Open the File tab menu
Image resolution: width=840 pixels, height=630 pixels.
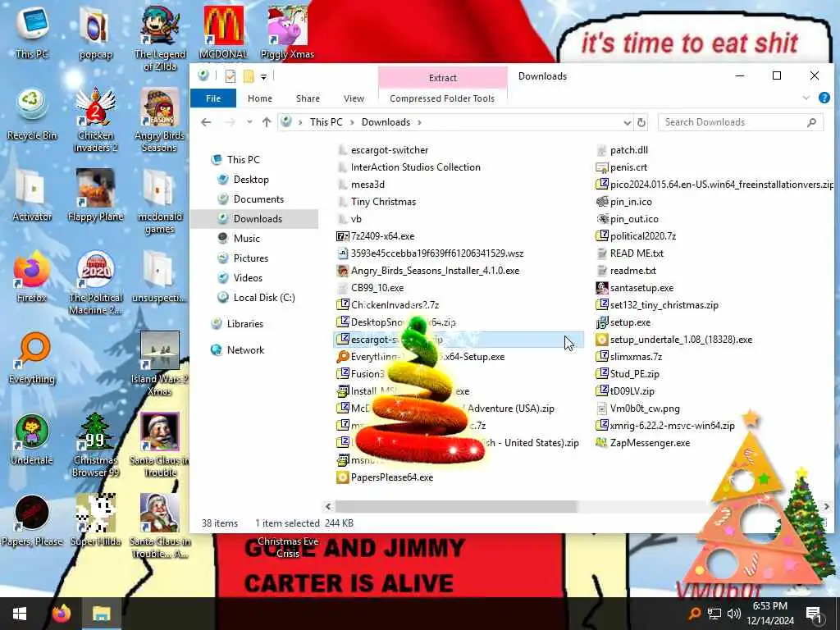coord(213,98)
